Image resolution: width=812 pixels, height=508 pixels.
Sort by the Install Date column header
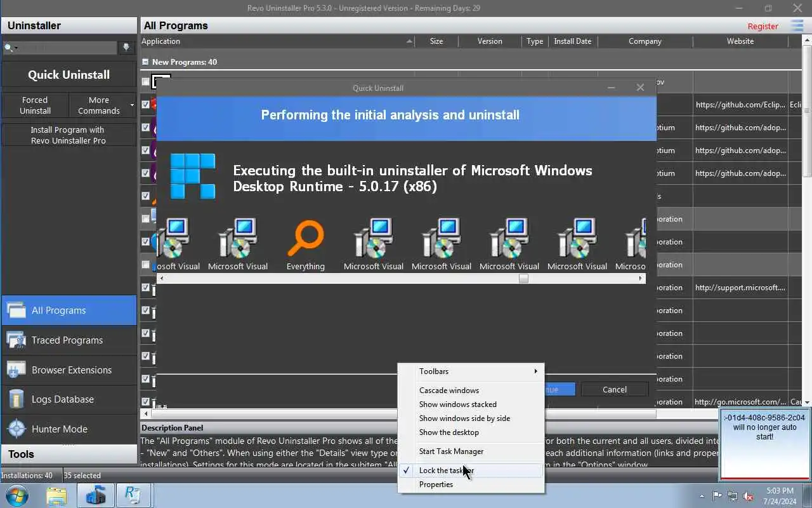(573, 41)
